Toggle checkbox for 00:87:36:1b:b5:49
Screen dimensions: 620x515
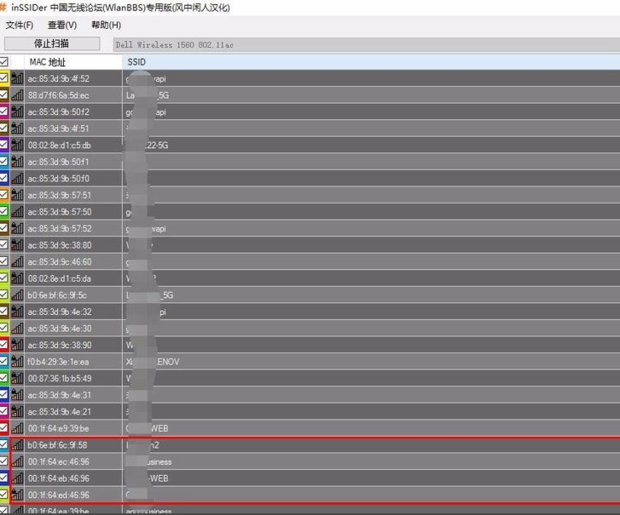[x=4, y=378]
